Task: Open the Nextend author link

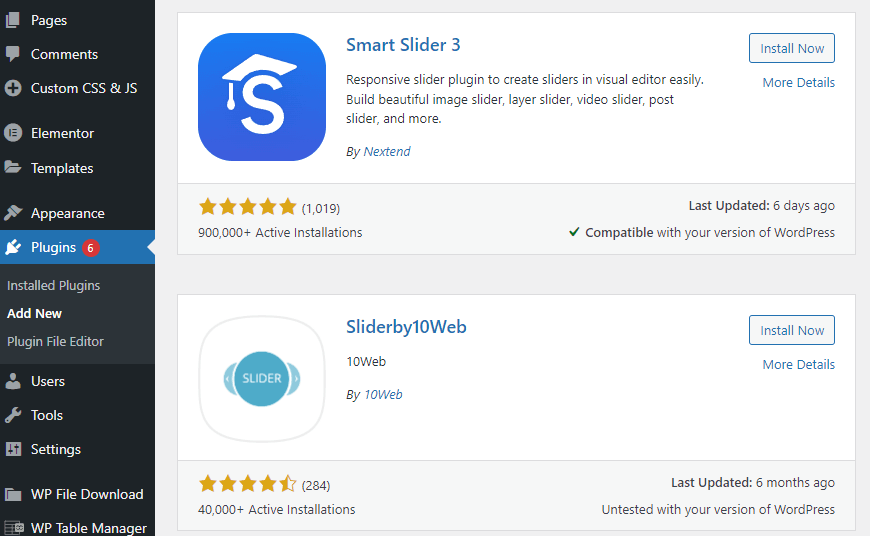Action: click(x=387, y=151)
